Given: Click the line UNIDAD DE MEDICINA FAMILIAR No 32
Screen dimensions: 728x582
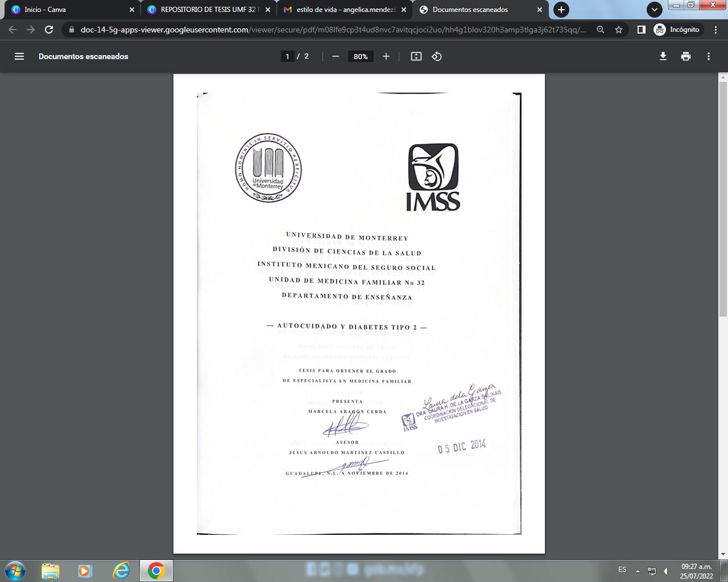Looking at the screenshot, I should [x=347, y=281].
